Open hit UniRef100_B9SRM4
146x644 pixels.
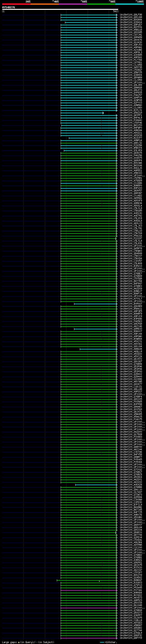[131, 20]
